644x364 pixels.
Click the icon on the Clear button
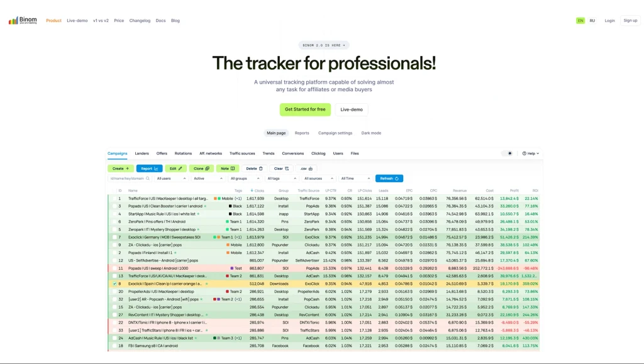click(x=287, y=168)
